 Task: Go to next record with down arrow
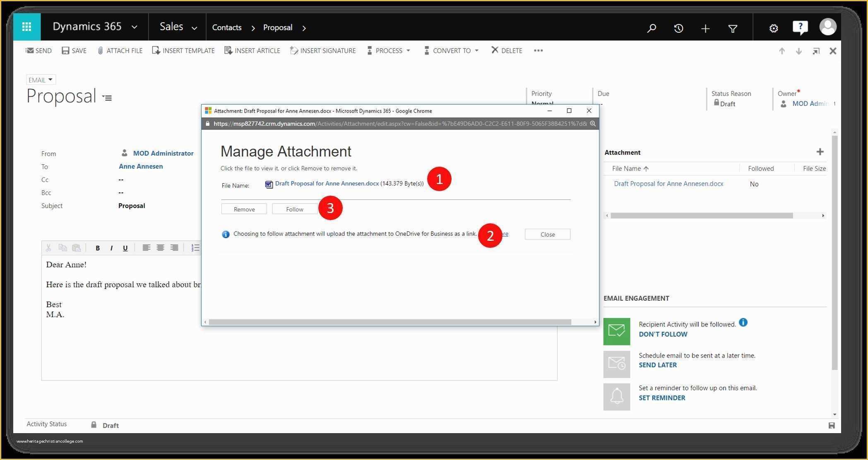point(799,51)
